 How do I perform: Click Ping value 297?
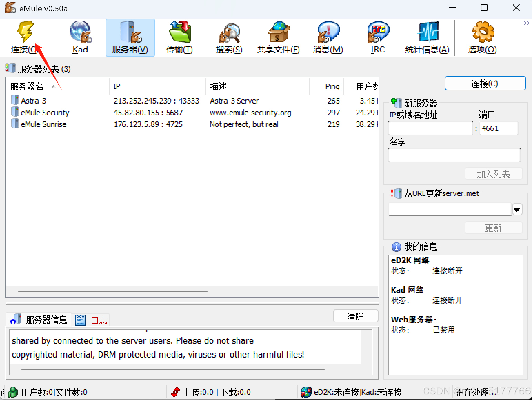click(333, 113)
